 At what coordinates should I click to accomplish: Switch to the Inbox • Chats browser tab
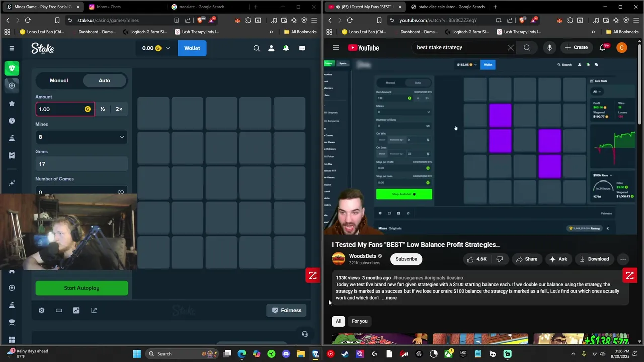123,7
